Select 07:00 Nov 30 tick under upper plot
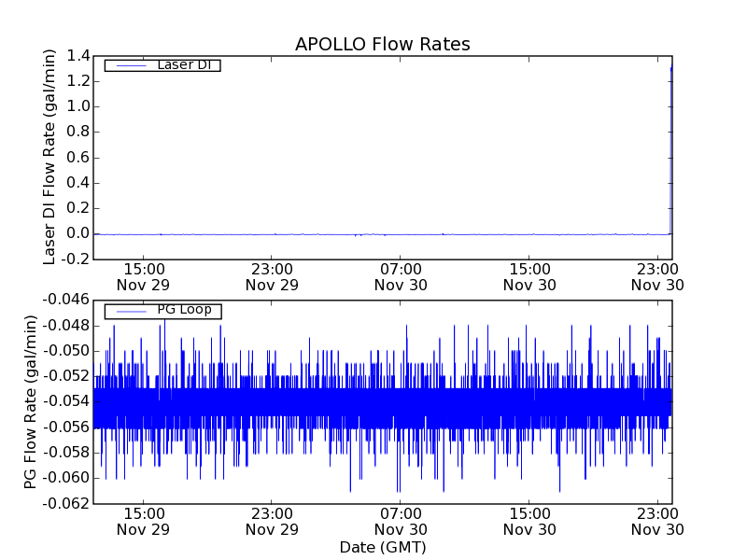747x560 pixels. tap(401, 276)
